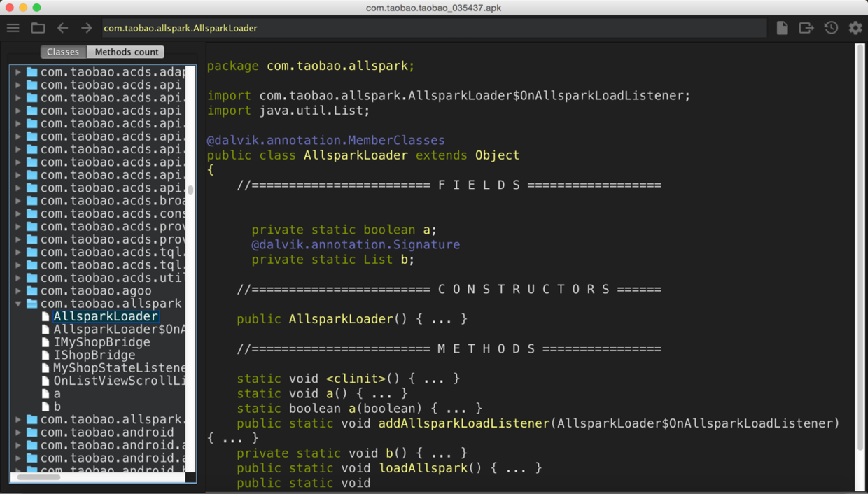This screenshot has height=494, width=868.
Task: Click the file icon beside class a
Action: (x=46, y=393)
